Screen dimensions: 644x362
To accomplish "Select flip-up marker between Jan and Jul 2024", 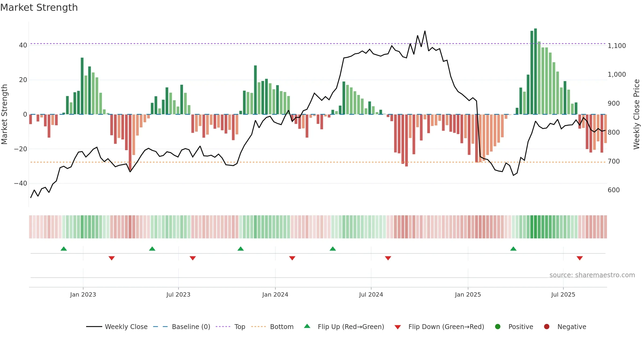I will click(333, 249).
